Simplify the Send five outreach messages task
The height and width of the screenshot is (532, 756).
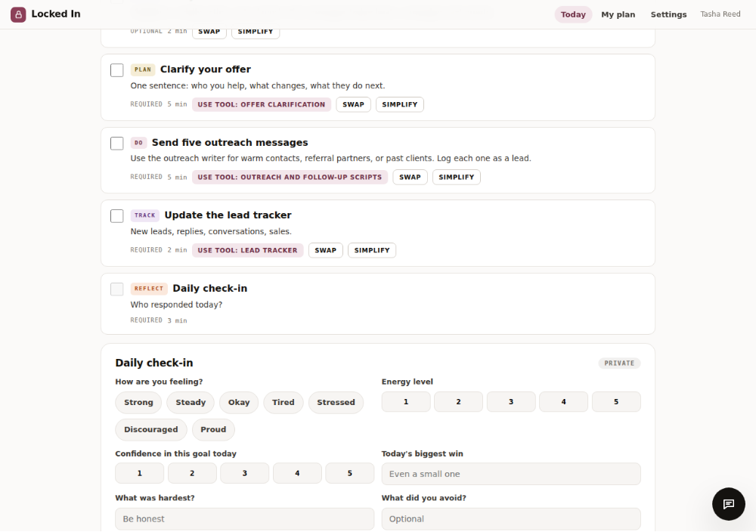[x=456, y=178]
